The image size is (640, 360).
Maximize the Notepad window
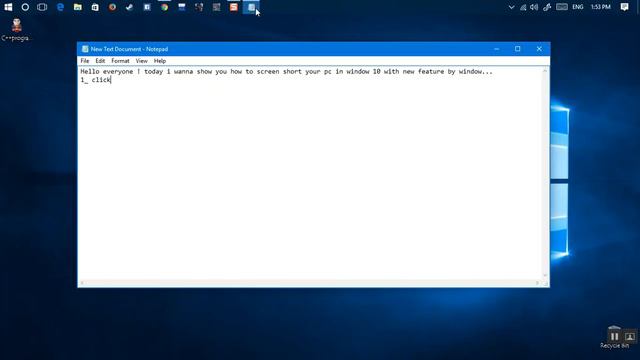[x=518, y=49]
